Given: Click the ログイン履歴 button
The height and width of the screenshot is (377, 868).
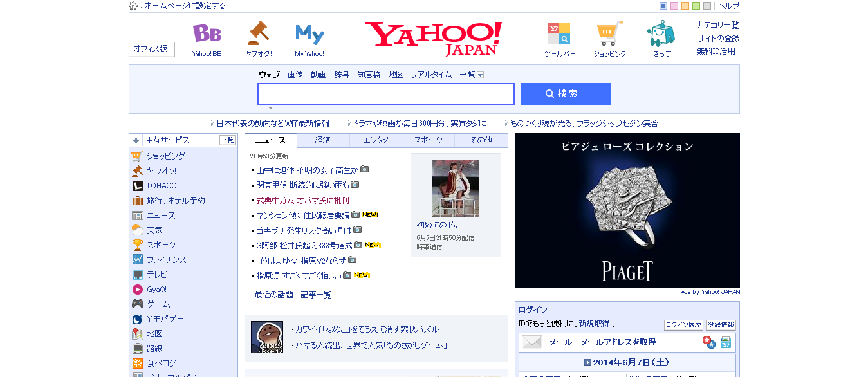Looking at the screenshot, I should [683, 325].
